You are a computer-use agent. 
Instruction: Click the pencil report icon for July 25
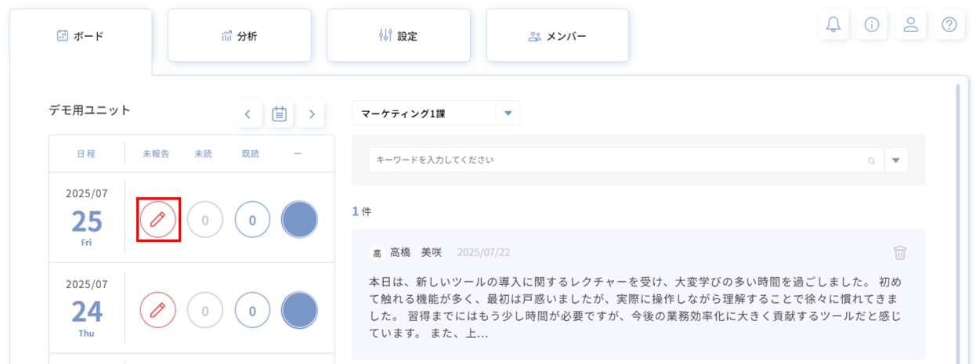(158, 219)
